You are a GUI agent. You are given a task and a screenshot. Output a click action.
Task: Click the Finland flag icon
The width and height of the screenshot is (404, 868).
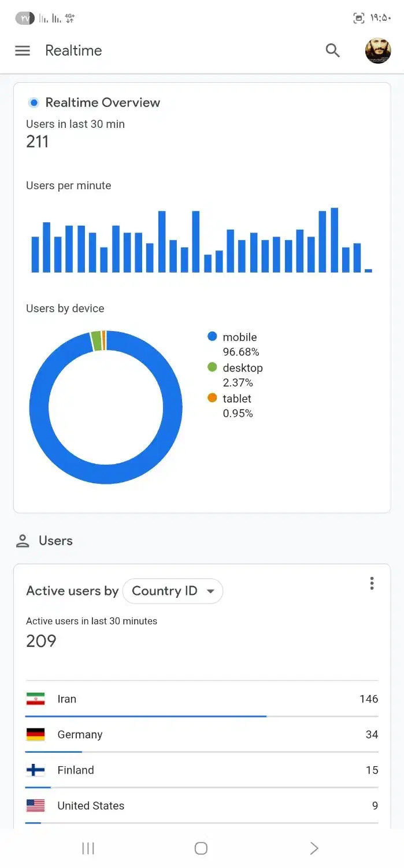click(x=35, y=770)
